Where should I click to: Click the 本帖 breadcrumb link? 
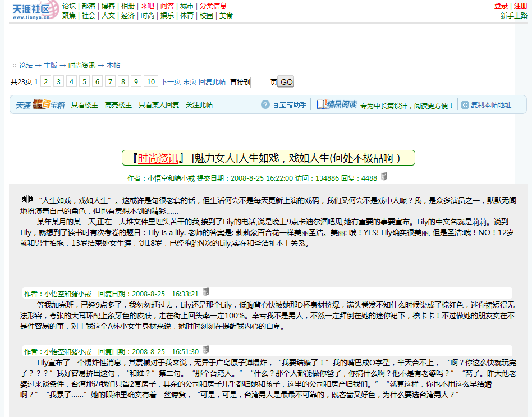113,66
